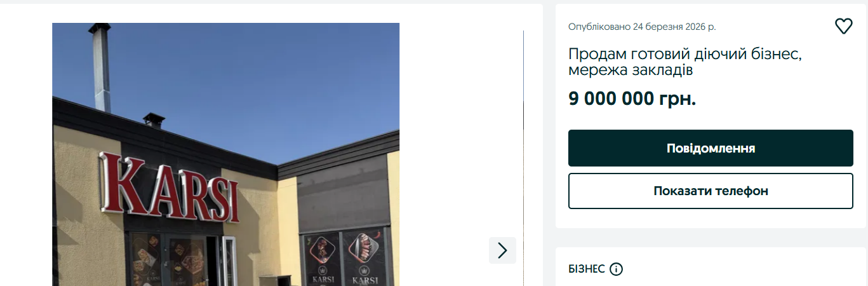Click the next image sliver beside gallery
Viewport: 868px width, 286px height.
[x=523, y=158]
